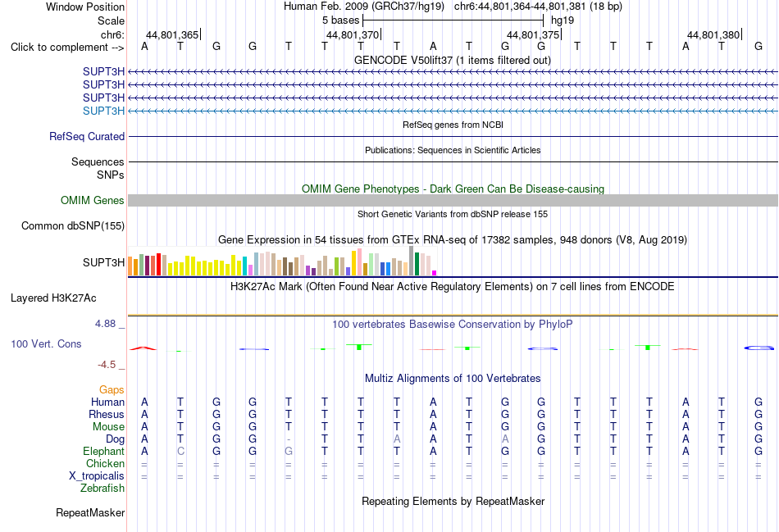779x532 pixels.
Task: Click the -4.5 conservation minimum value
Action: point(107,365)
